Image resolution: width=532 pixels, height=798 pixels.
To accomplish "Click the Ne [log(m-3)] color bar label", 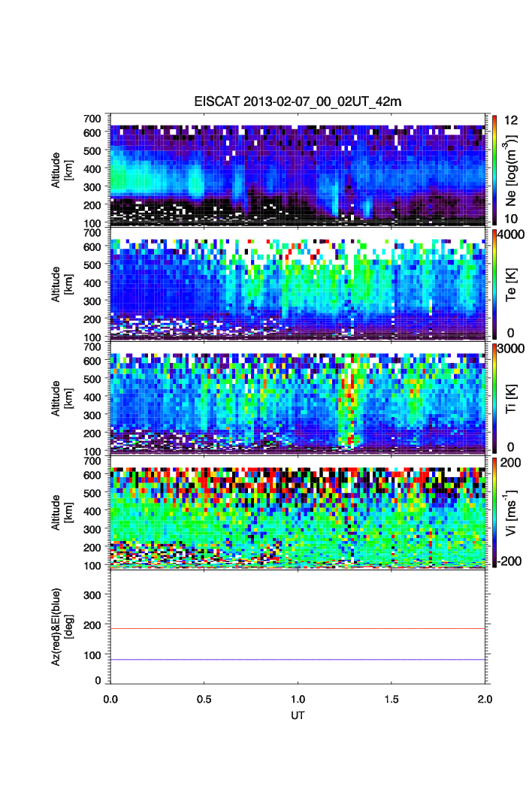I will (x=512, y=170).
